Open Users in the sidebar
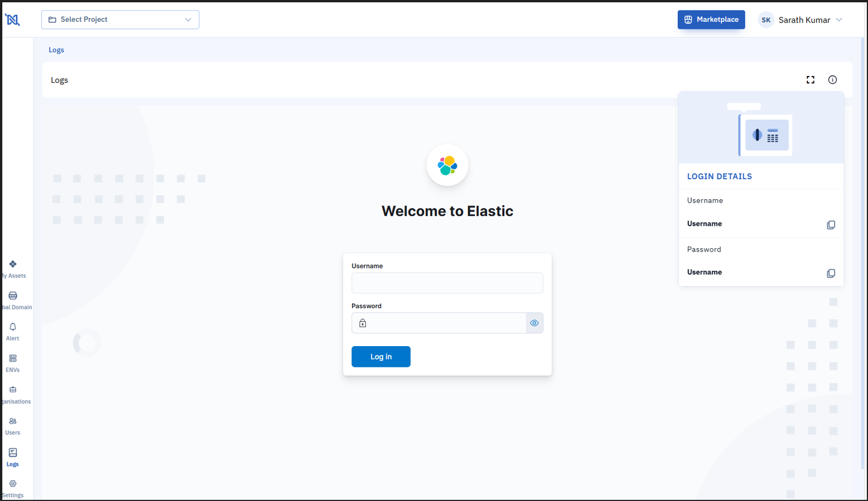The height and width of the screenshot is (501, 868). pos(13,426)
